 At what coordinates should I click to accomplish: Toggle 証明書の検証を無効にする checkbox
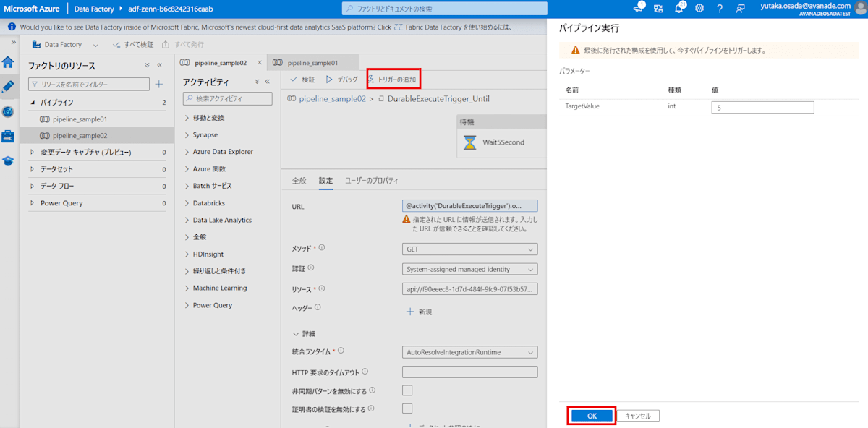407,408
